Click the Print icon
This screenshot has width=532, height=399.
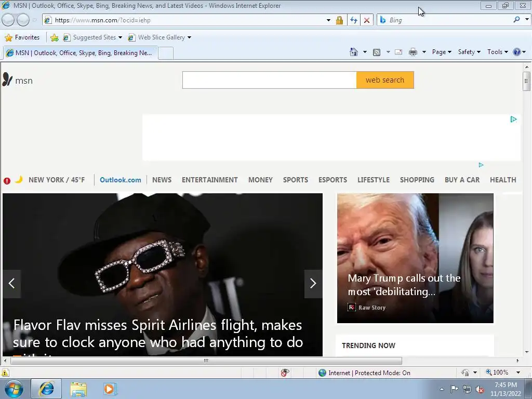click(x=413, y=52)
